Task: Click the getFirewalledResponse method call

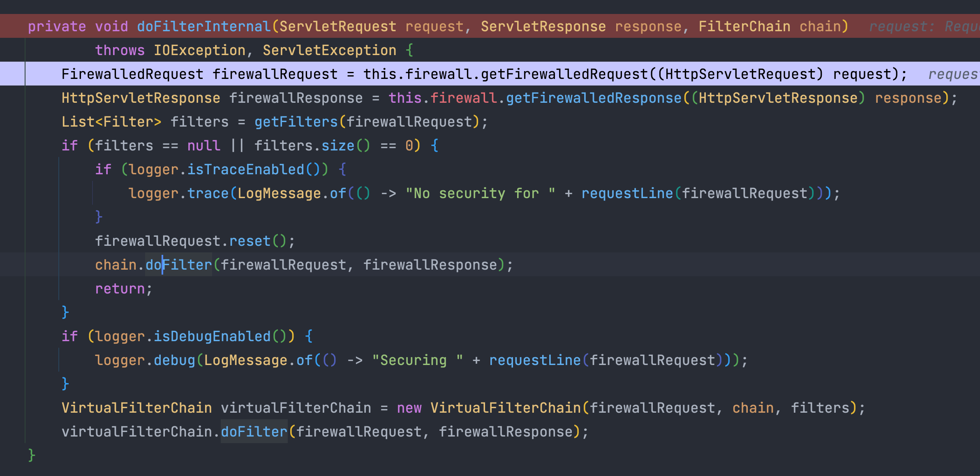Action: point(594,98)
